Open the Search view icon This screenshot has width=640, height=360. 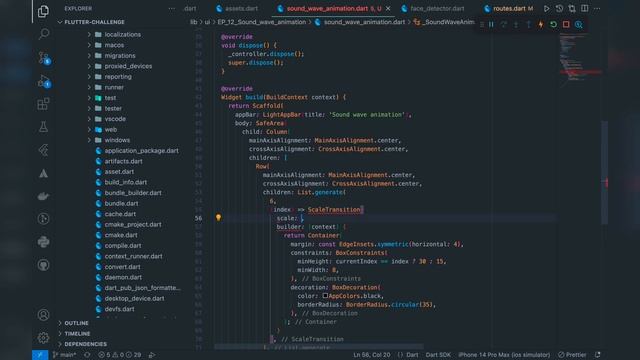point(43,34)
